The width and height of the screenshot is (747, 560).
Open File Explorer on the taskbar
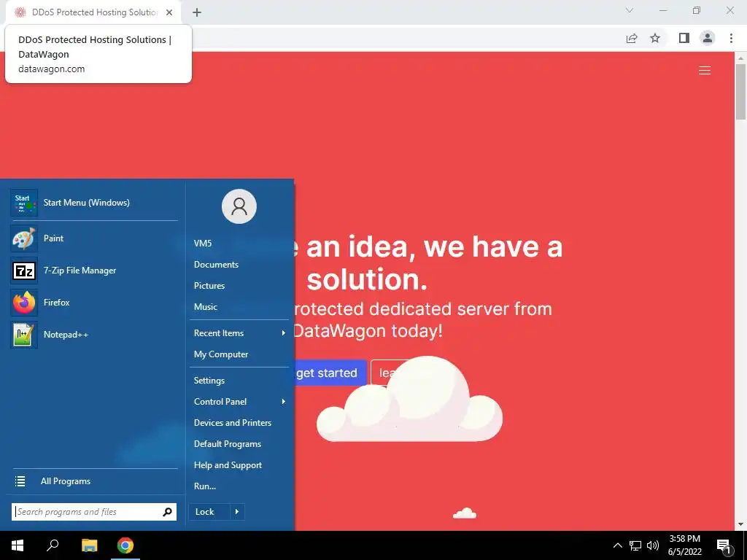(89, 545)
